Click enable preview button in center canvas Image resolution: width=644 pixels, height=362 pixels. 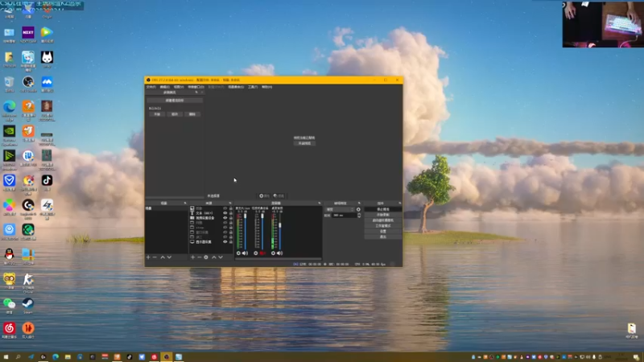[x=304, y=143]
